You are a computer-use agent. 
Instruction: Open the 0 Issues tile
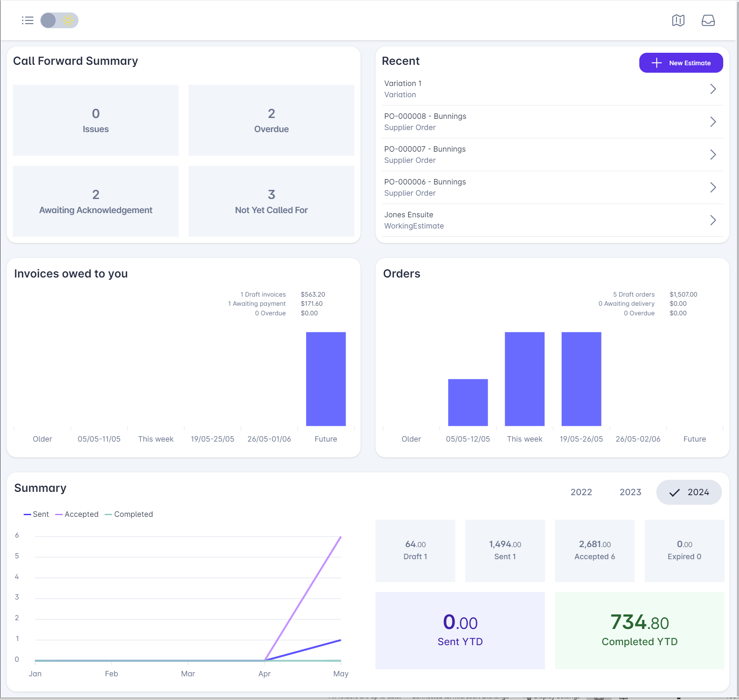tap(96, 120)
